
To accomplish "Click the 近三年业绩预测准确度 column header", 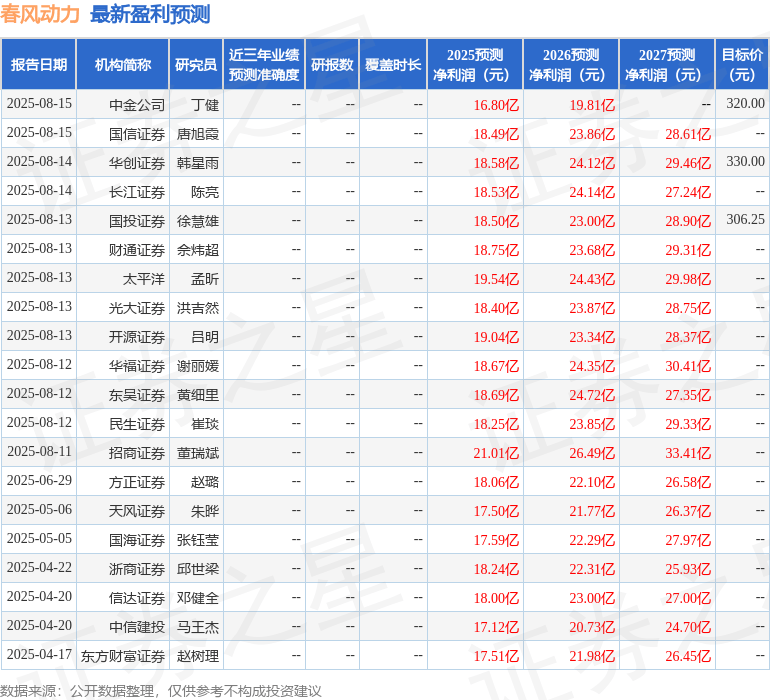I will click(263, 65).
